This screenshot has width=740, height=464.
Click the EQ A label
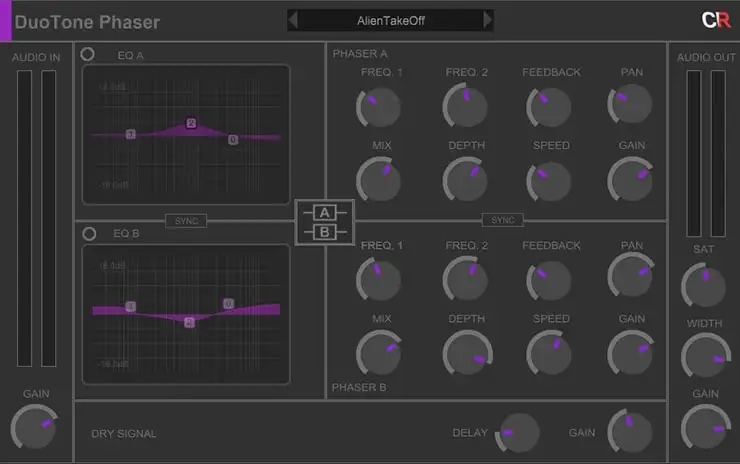(x=130, y=56)
